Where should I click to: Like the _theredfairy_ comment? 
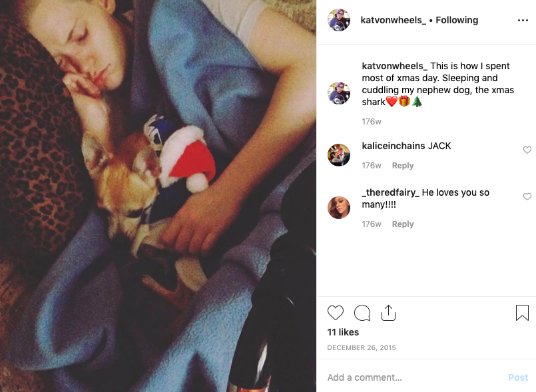[x=527, y=196]
